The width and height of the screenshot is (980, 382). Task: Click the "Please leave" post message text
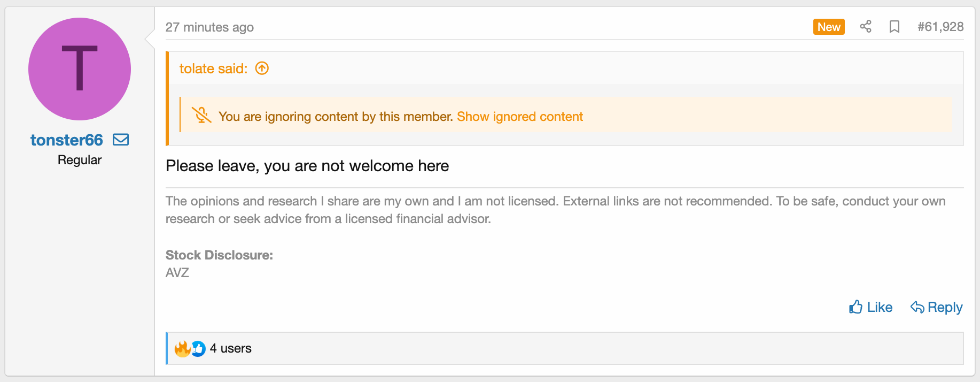307,166
